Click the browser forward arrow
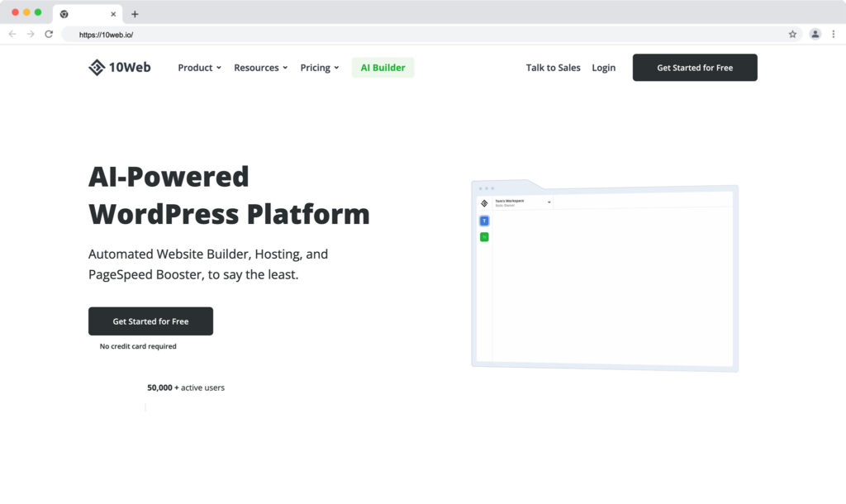This screenshot has width=846, height=504. tap(31, 34)
